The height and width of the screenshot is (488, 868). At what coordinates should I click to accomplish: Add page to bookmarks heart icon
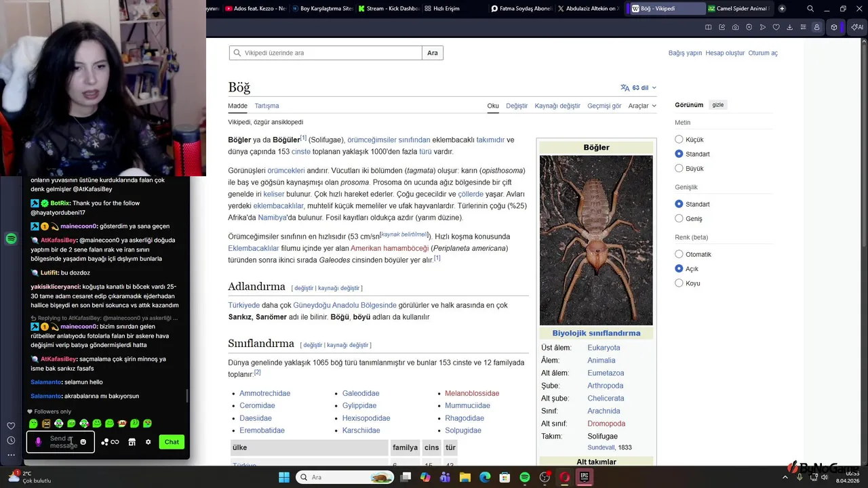coord(776,27)
